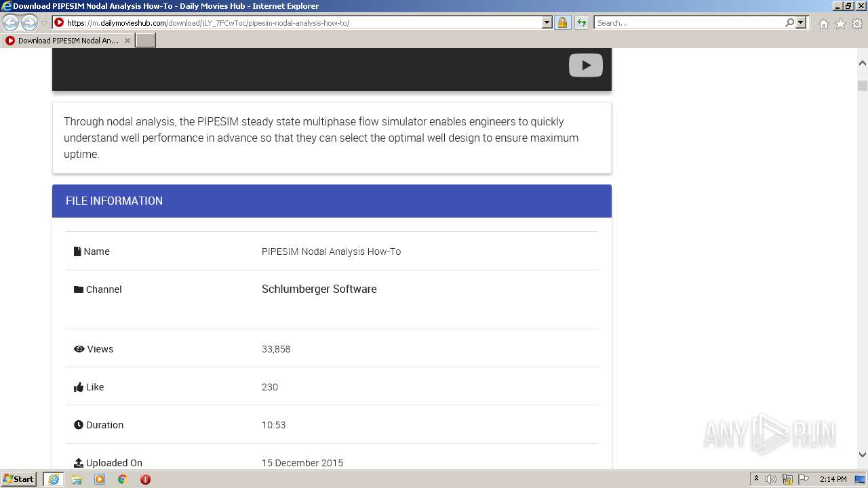Click the views value 33,858

click(x=276, y=349)
